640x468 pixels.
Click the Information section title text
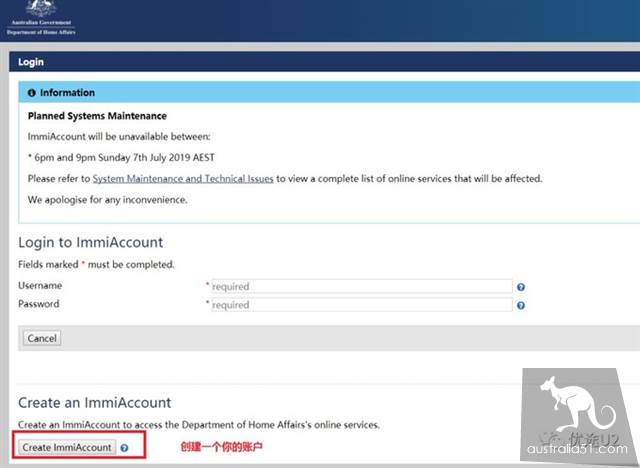67,93
